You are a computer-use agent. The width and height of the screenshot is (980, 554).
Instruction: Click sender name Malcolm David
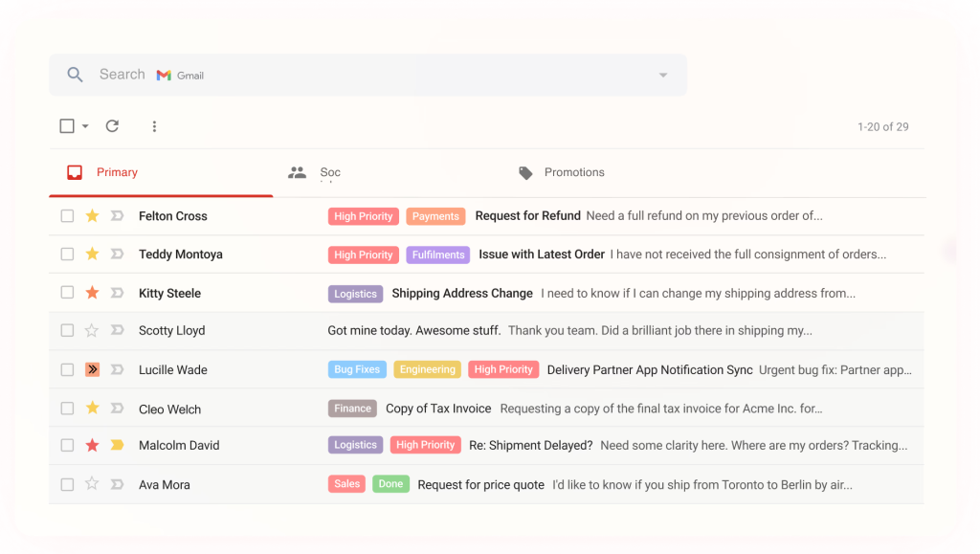(179, 445)
